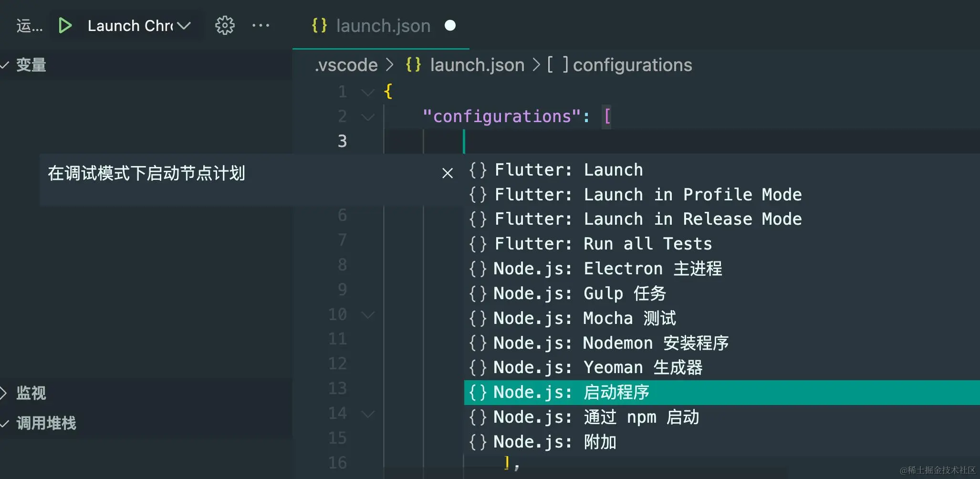Screen dimensions: 980x479
Task: Select the Flutter: Launch snippet
Action: coord(722,170)
